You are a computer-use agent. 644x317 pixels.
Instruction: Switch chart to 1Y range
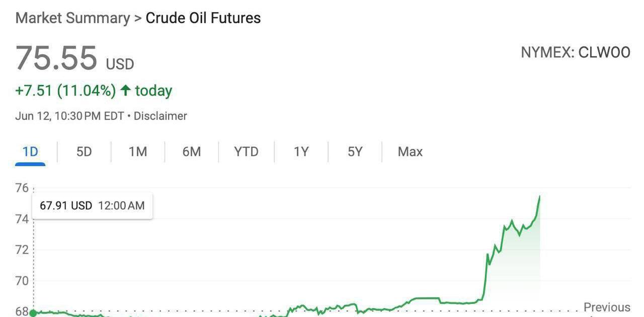point(301,152)
